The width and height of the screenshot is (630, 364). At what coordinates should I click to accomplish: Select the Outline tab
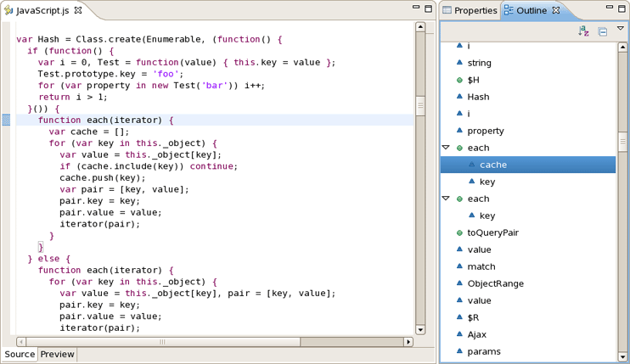(532, 10)
